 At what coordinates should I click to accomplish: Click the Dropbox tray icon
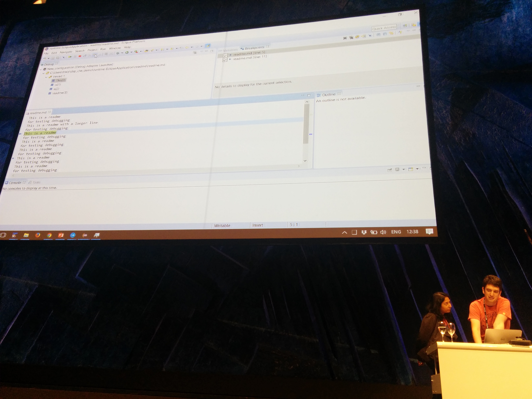pyautogui.click(x=364, y=232)
